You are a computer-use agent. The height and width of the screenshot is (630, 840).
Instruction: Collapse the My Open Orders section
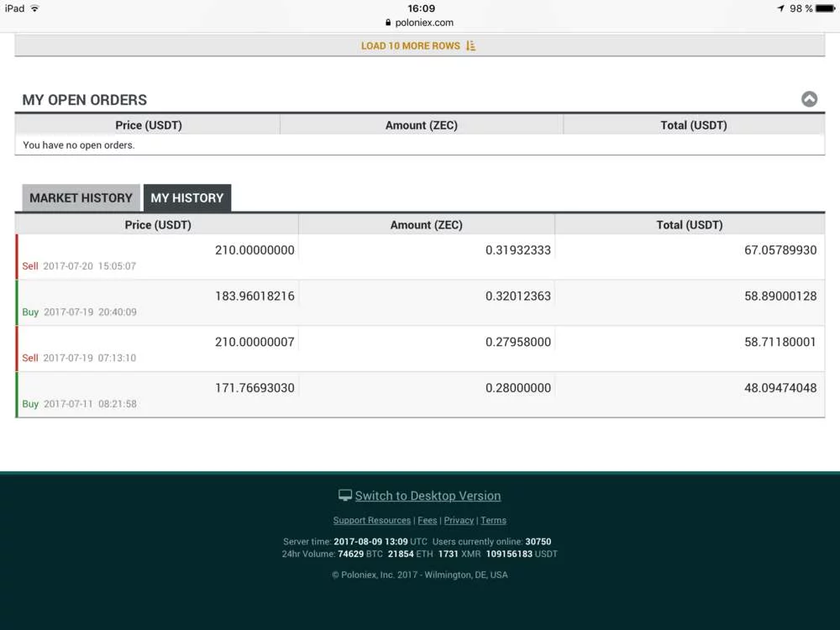[809, 99]
